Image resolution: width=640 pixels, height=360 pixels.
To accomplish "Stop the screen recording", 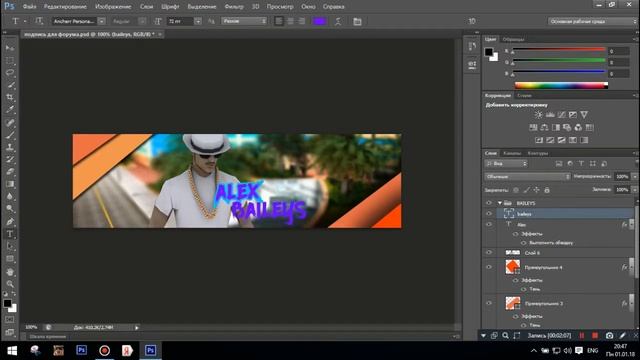I will pos(595,336).
